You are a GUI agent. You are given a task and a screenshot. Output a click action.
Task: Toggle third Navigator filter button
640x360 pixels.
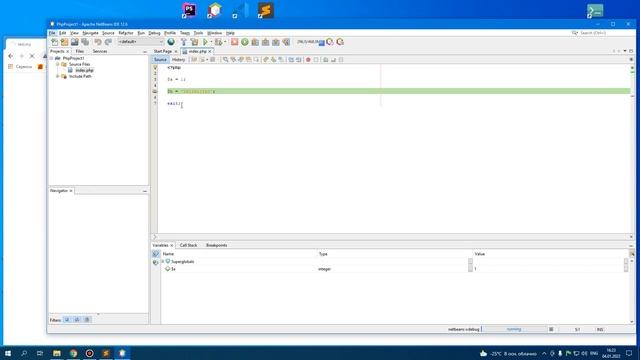(x=87, y=320)
